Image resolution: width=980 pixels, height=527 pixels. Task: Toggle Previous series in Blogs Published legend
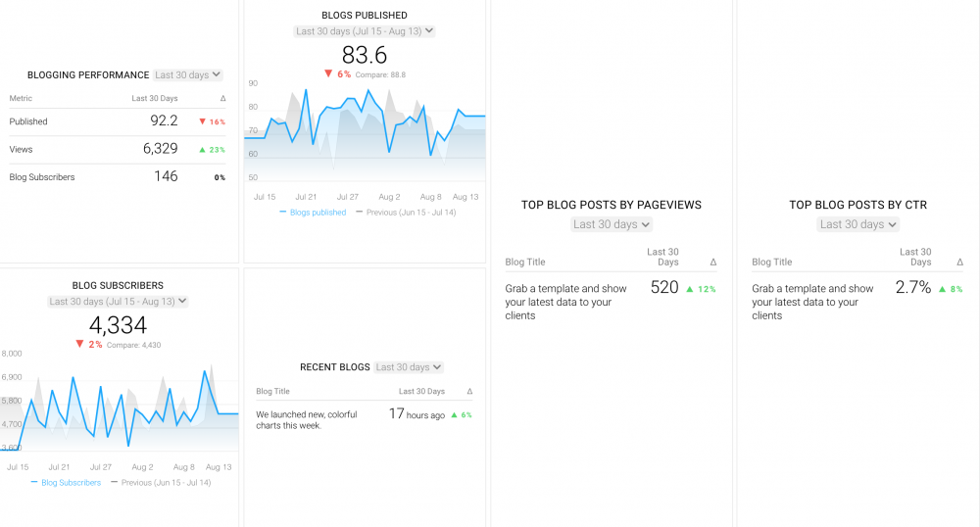click(405, 213)
